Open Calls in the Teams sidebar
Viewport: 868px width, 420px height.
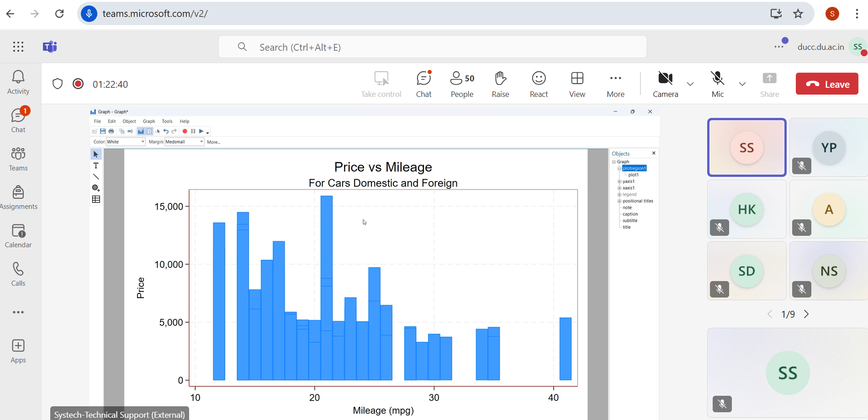[18, 274]
